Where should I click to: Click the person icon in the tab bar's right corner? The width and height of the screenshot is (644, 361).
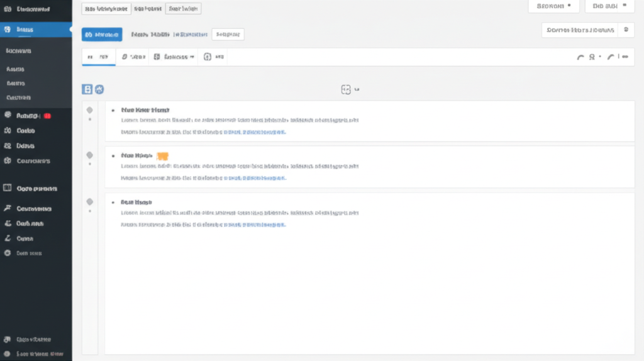tap(592, 57)
